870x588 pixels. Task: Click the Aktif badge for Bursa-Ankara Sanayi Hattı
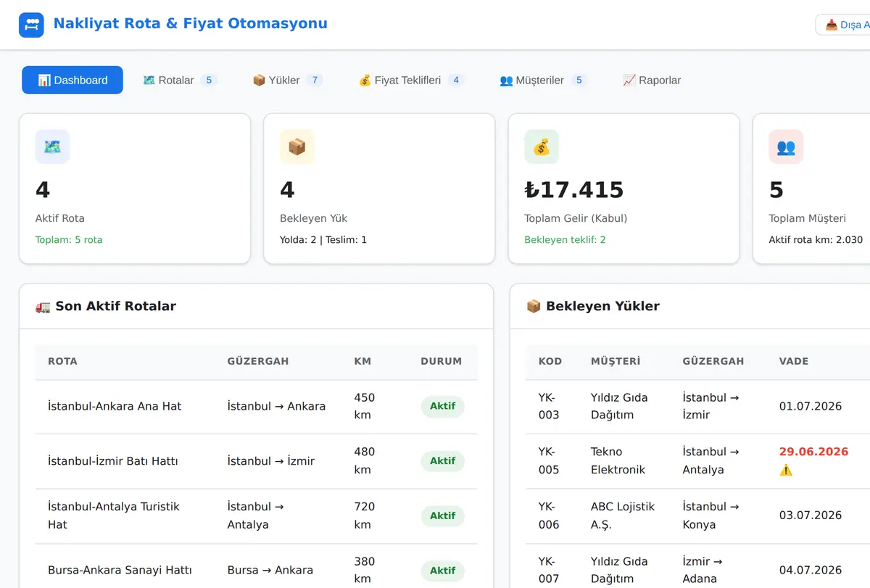[442, 571]
